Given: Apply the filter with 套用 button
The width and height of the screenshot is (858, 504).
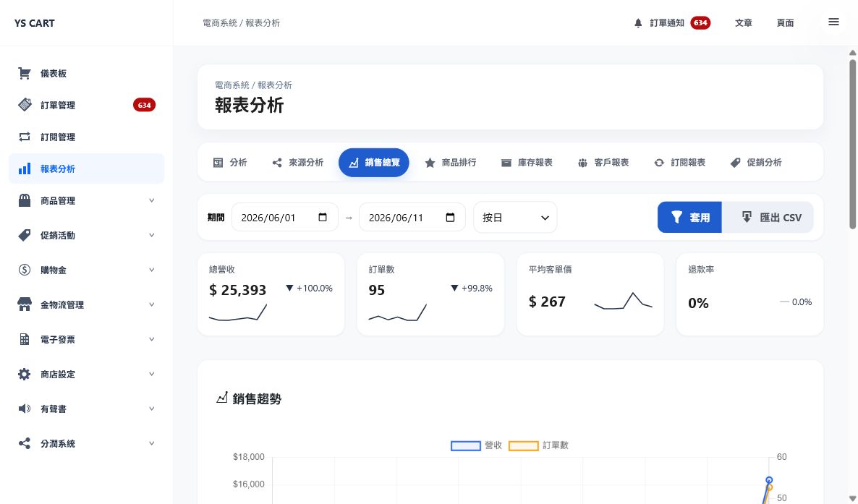Looking at the screenshot, I should pyautogui.click(x=689, y=217).
